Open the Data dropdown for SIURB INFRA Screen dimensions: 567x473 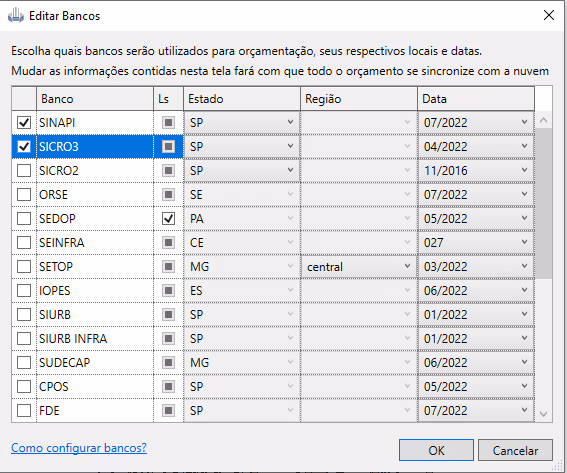[476, 338]
